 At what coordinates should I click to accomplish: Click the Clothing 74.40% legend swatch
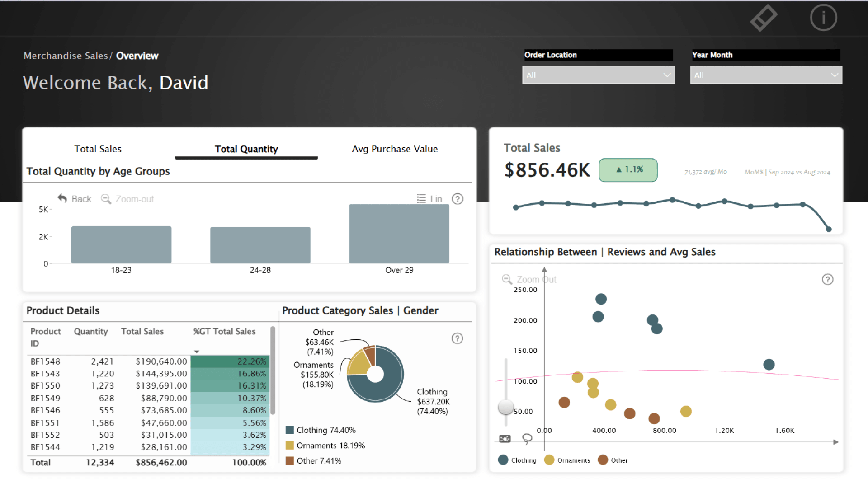(x=290, y=430)
